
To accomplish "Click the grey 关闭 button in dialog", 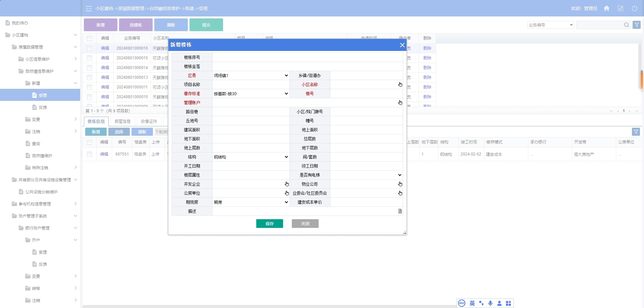I will coord(305,224).
